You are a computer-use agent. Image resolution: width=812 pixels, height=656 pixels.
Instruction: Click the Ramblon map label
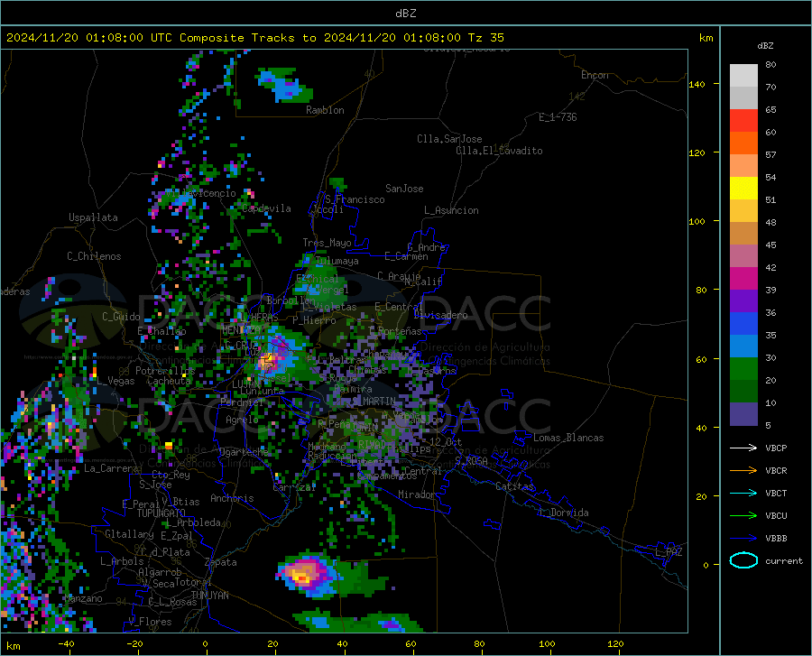[x=325, y=110]
